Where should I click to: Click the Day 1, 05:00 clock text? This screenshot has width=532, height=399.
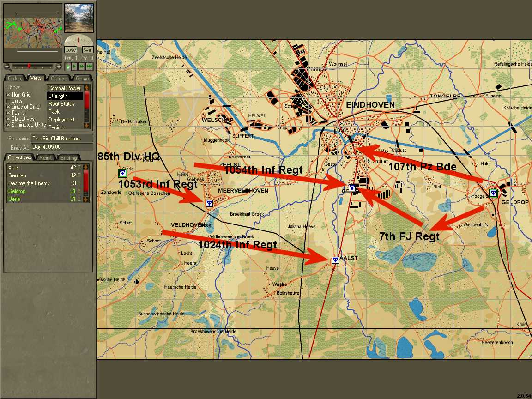(79, 58)
